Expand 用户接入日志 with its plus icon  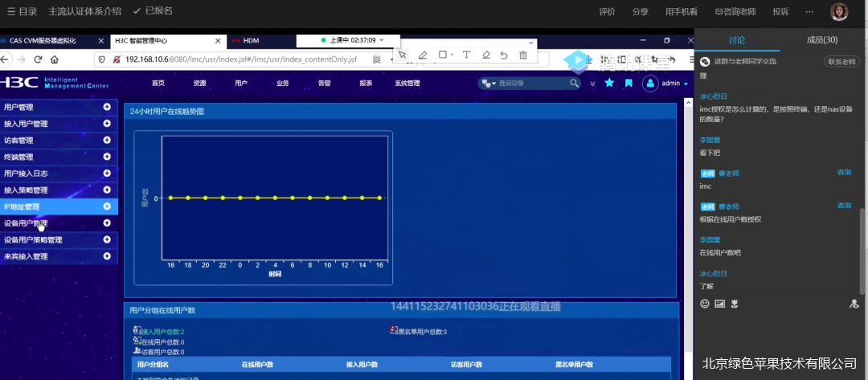click(x=107, y=174)
